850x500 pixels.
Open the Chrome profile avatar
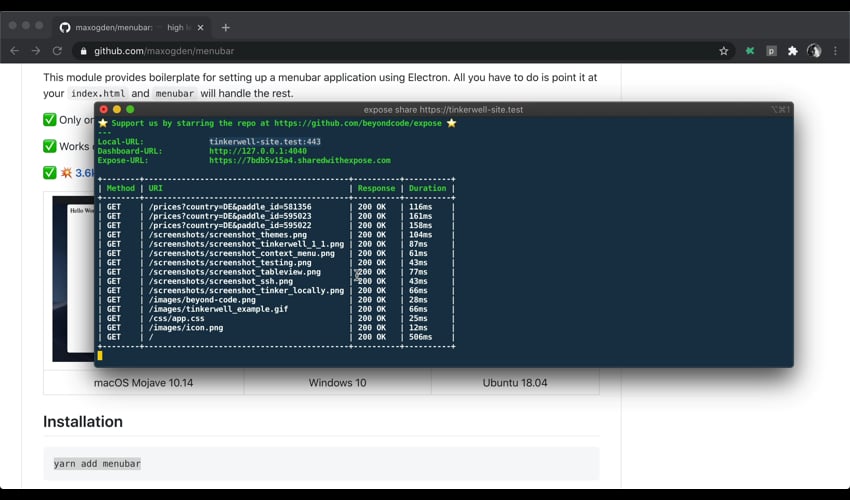(x=814, y=51)
